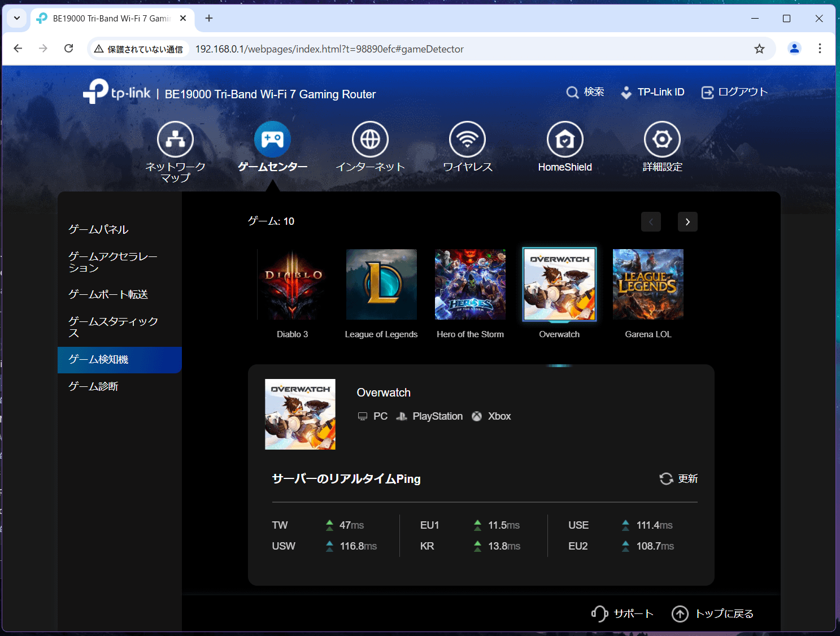This screenshot has width=840, height=636.
Task: Select Game Detector (ゲーム検知機) sidebar item
Action: [120, 360]
